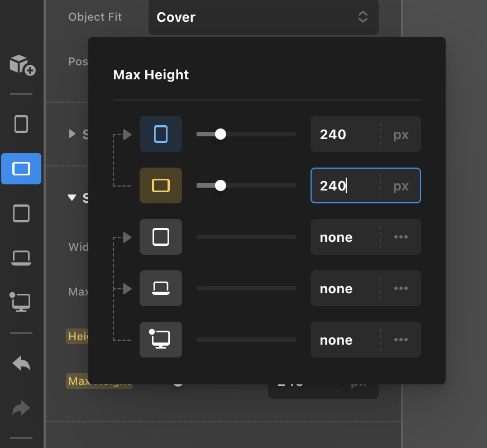Screen dimensions: 487x448
Task: Select the laptop breakpoint in sidebar
Action: pyautogui.click(x=21, y=258)
